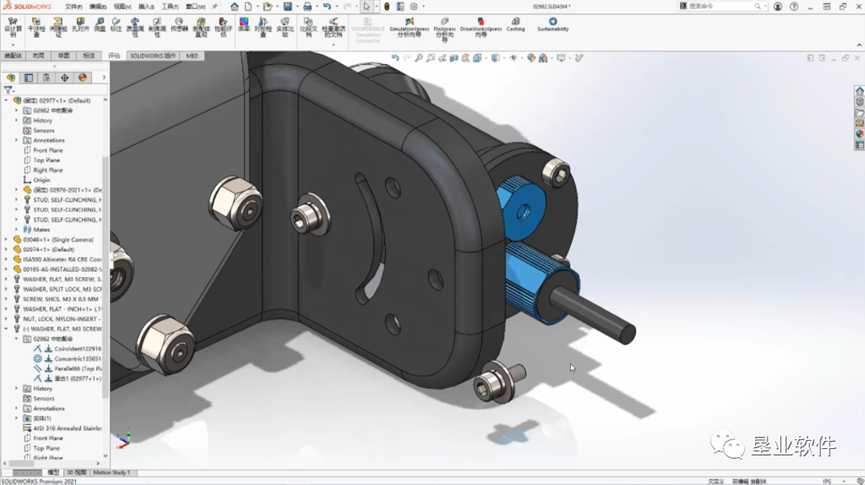Open the DriveWorksXpress wizard

(x=480, y=24)
